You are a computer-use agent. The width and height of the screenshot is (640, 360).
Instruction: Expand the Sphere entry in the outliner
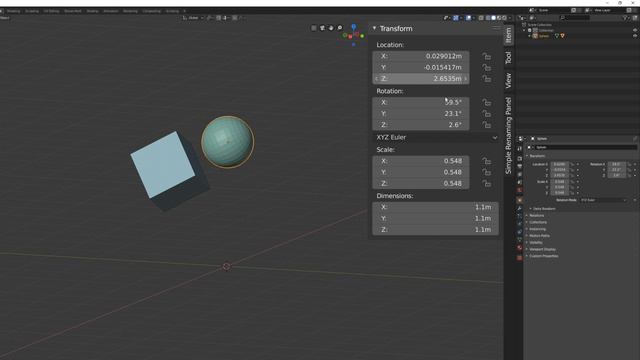point(529,36)
